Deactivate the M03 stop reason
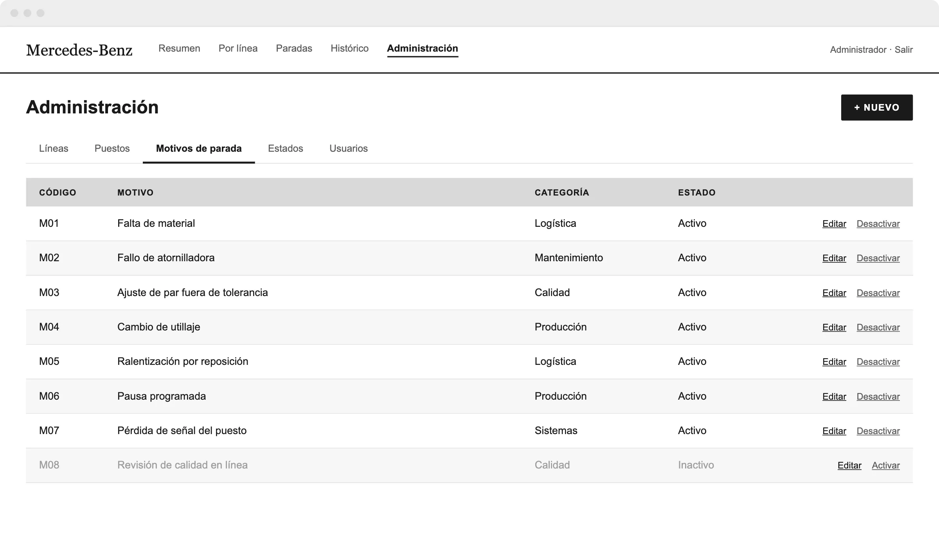Screen dimensions: 939x560 (x=878, y=293)
